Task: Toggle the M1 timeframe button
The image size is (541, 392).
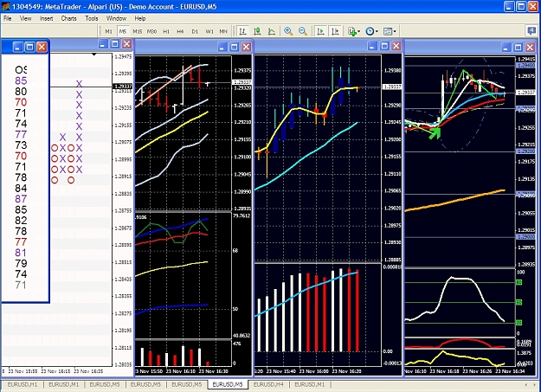Action: (x=109, y=31)
